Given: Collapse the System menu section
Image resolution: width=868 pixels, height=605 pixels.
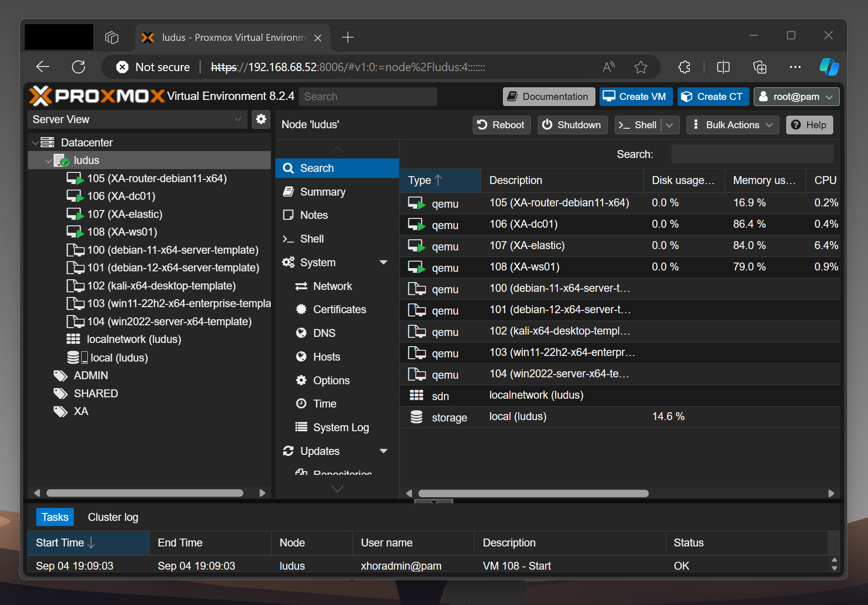Looking at the screenshot, I should (x=383, y=263).
